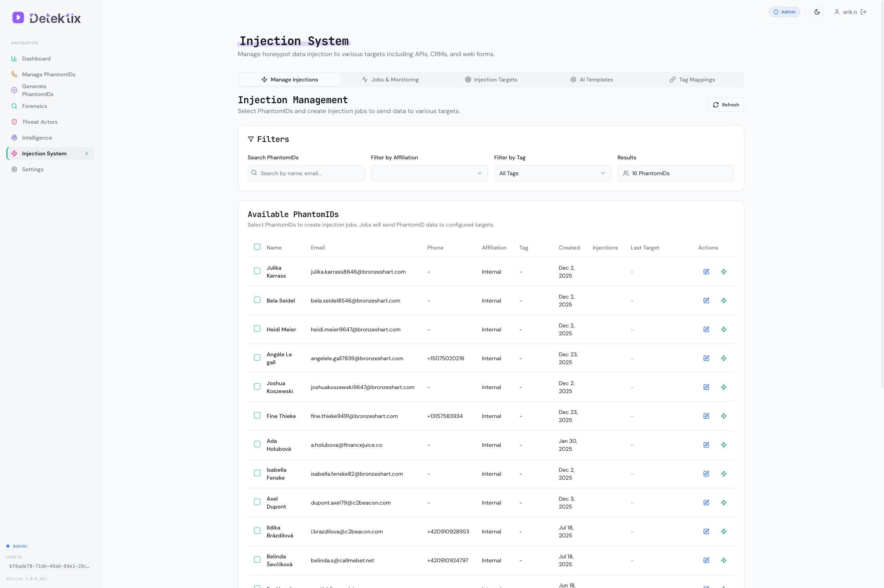Click the edit icon for Julika Karrass
The image size is (884, 588).
pyautogui.click(x=706, y=272)
